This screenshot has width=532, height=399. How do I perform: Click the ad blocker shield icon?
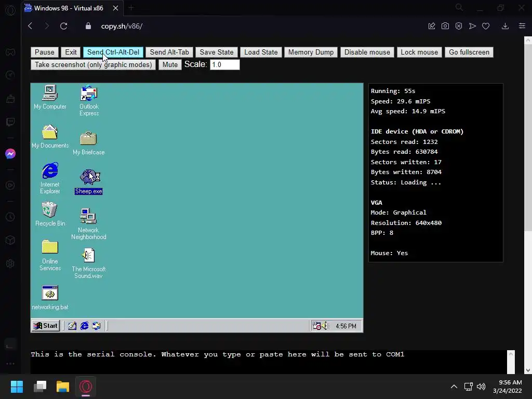point(459,26)
